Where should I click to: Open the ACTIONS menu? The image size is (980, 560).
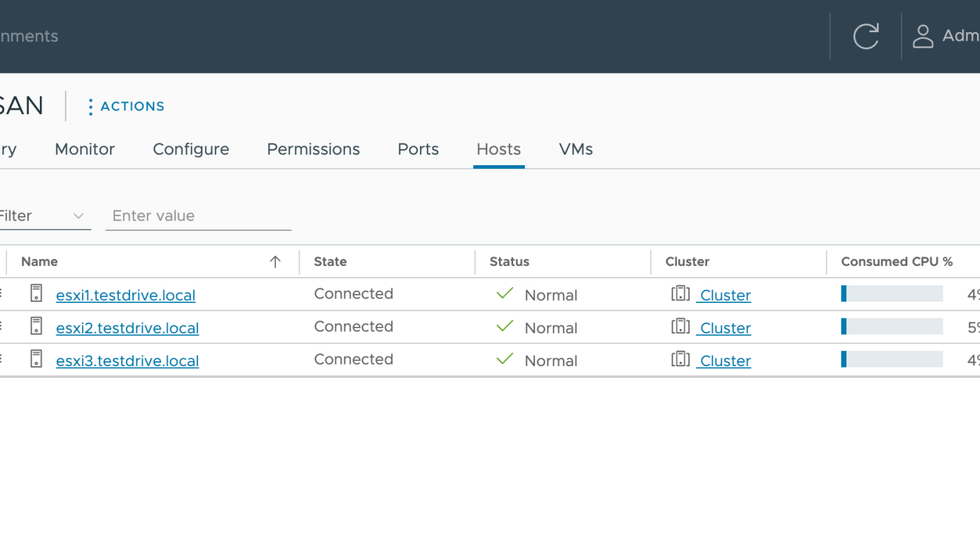(125, 106)
